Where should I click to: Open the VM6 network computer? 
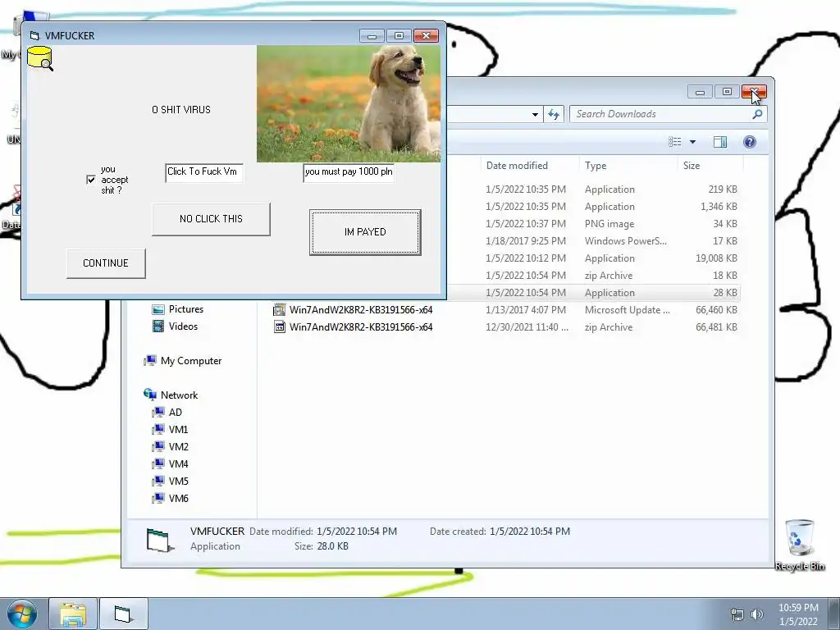[178, 498]
